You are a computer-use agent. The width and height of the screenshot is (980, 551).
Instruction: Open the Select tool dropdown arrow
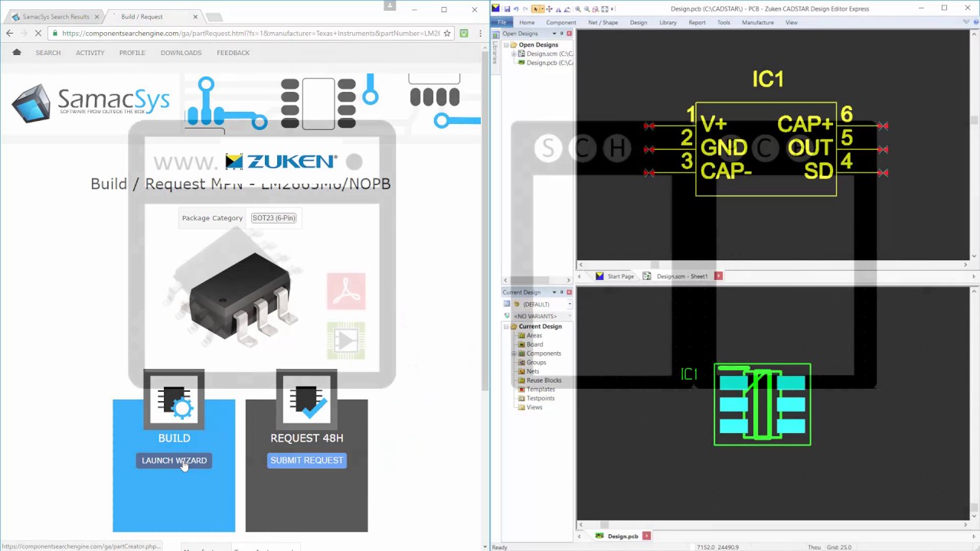pyautogui.click(x=543, y=9)
